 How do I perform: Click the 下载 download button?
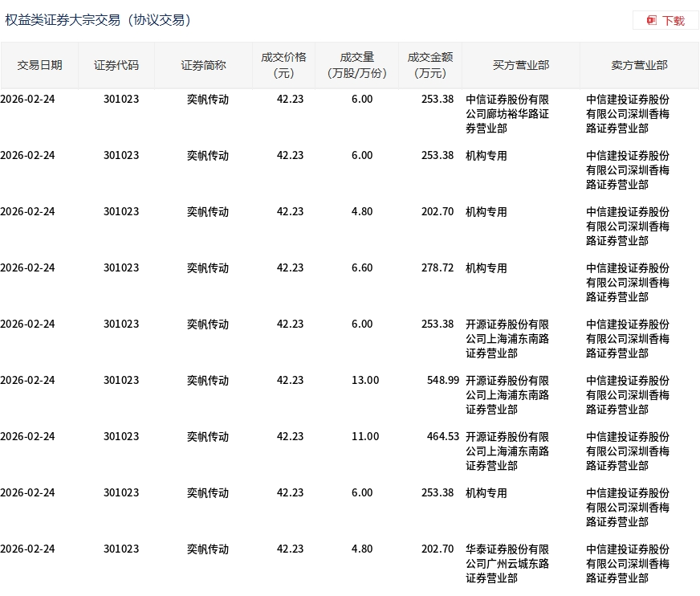tap(671, 20)
